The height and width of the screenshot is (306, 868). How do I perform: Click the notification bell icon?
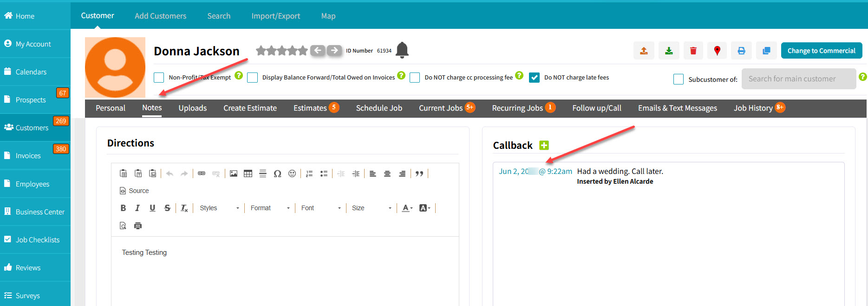(x=402, y=50)
